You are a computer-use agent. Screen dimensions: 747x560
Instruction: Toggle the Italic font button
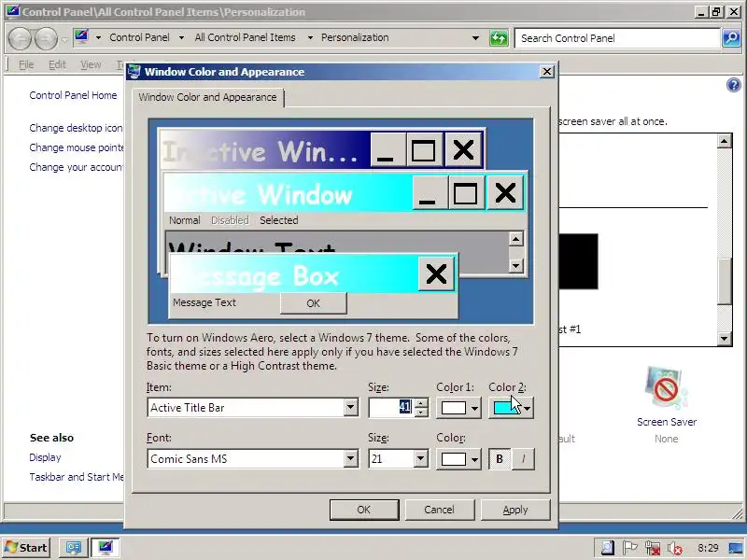(523, 459)
